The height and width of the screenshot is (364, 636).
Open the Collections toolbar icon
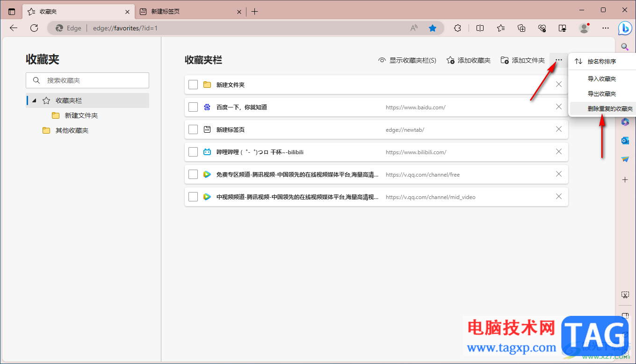(x=522, y=28)
